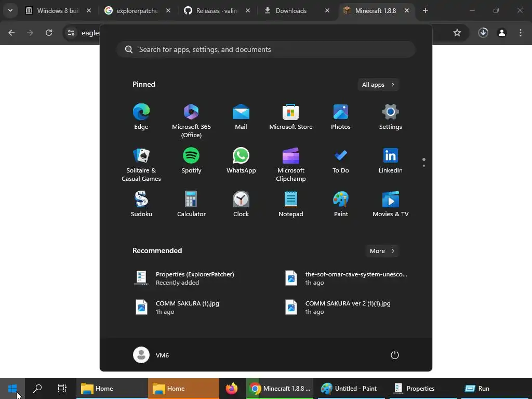This screenshot has width=532, height=399.
Task: Open Movies & TV
Action: [x=391, y=204]
